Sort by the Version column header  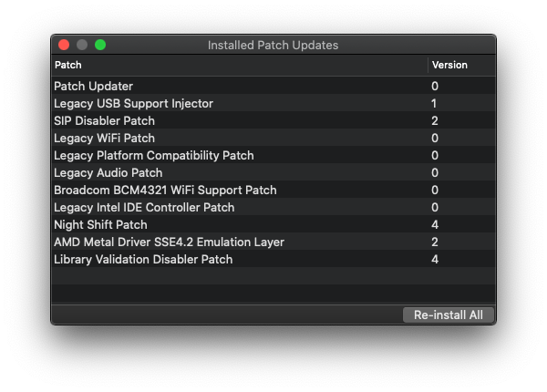(x=462, y=66)
